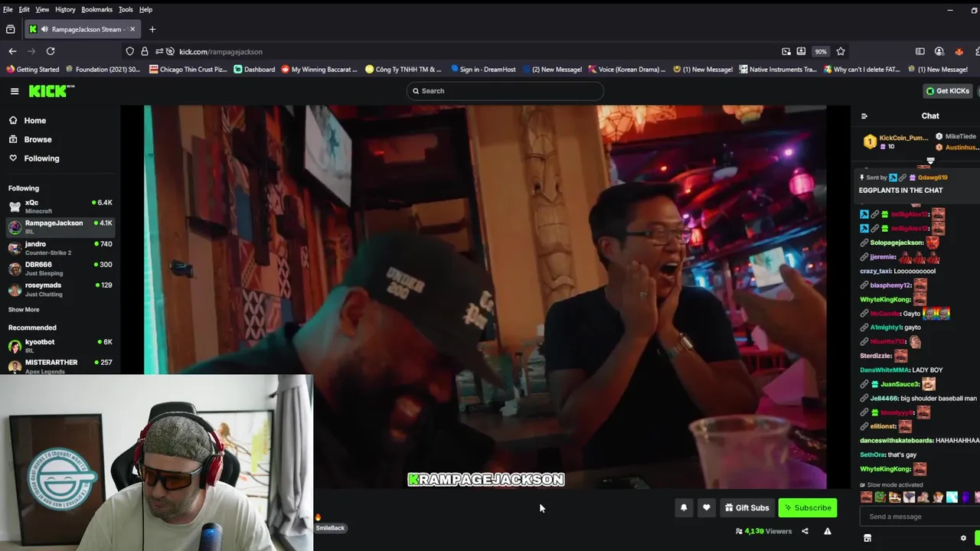This screenshot has height=551, width=980.
Task: Open roseymads Just Chatting stream
Action: (60, 289)
